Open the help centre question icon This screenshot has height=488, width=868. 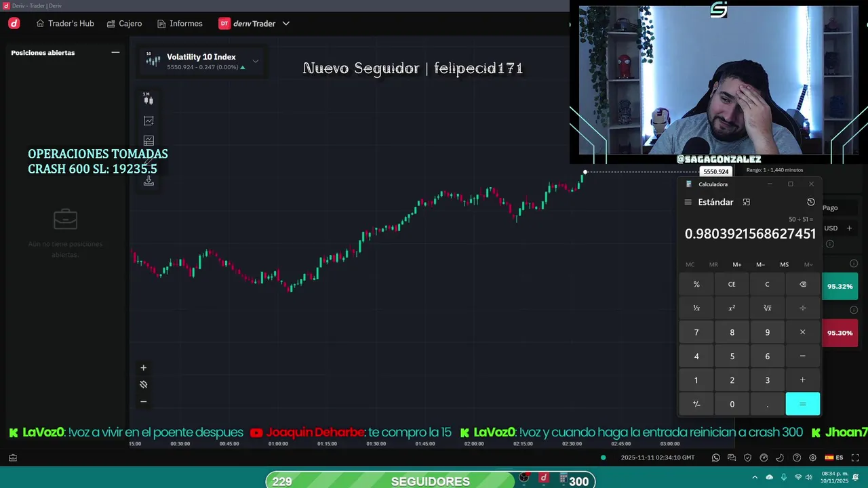tap(797, 457)
